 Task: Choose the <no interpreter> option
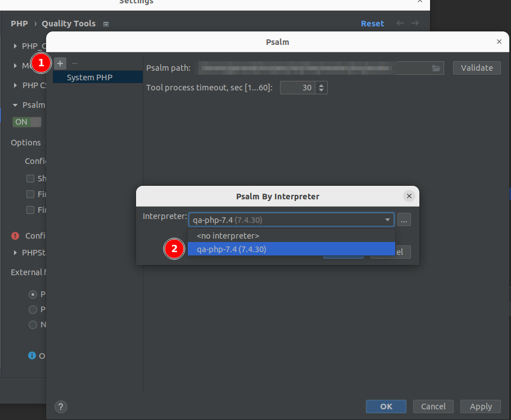pos(291,236)
